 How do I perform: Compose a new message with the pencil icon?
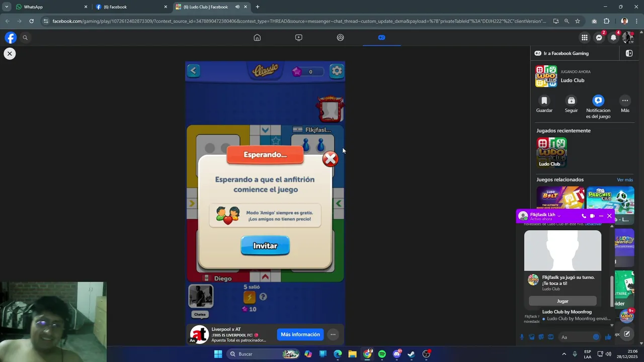coord(627,333)
